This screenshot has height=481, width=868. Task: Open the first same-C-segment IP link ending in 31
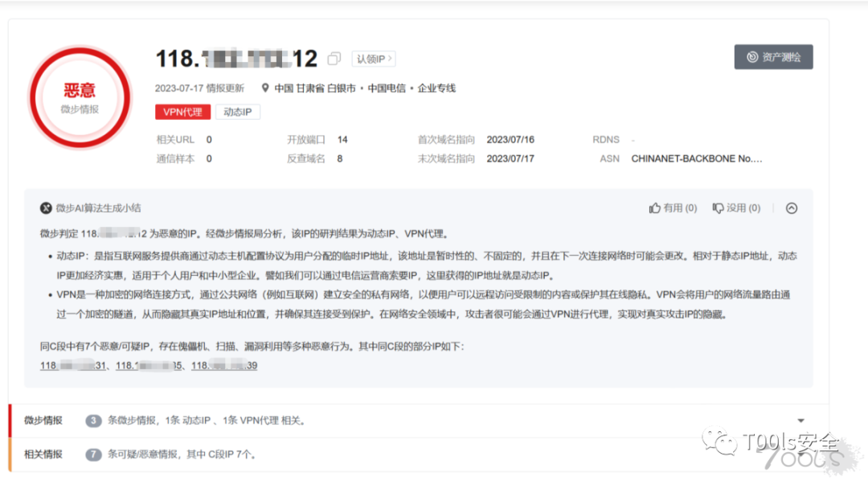(73, 366)
